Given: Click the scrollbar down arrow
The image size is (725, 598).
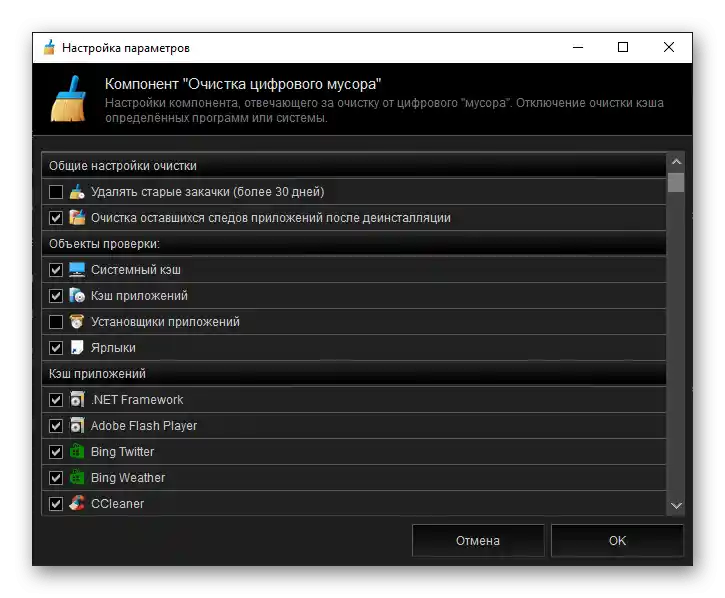Looking at the screenshot, I should click(676, 505).
